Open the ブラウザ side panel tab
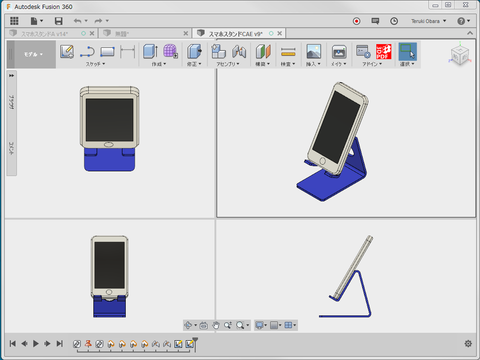The image size is (480, 360). [x=12, y=102]
